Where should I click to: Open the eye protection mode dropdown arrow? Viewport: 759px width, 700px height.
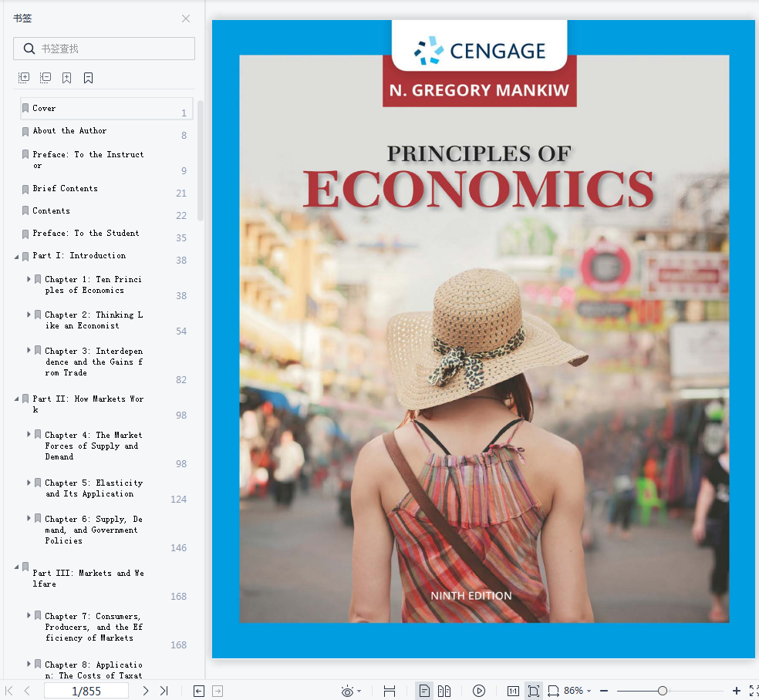359,692
